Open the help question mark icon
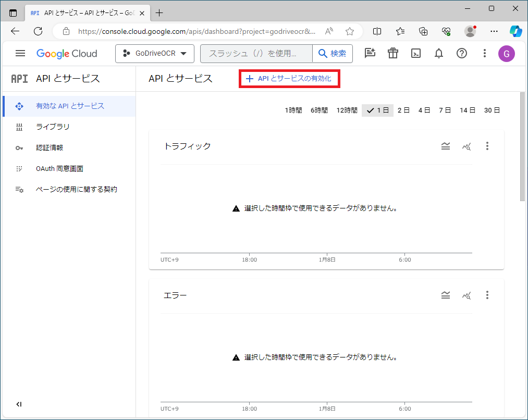The image size is (528, 420). click(x=462, y=53)
